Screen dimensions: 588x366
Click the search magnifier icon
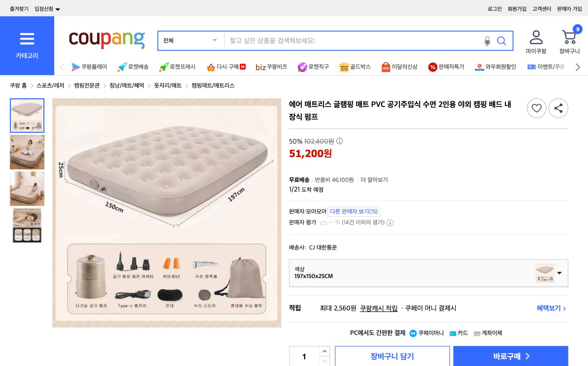click(x=501, y=41)
